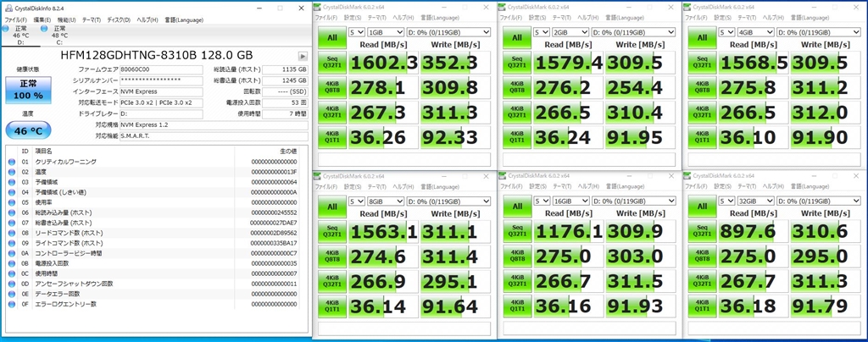The width and height of the screenshot is (868, 342).
Task: Click the blue status icon for ID 01 row
Action: tap(12, 162)
